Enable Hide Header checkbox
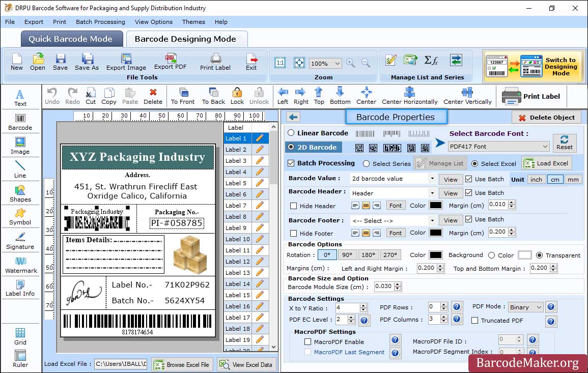588x373 pixels. point(294,206)
